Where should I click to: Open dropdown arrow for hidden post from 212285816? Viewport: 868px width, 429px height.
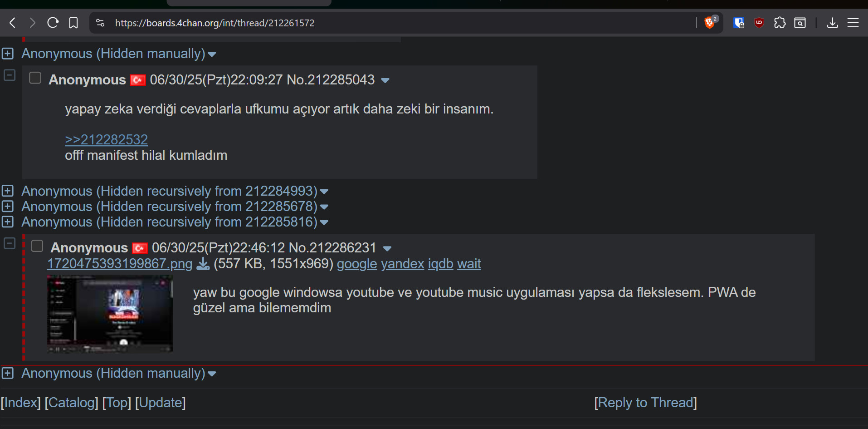(324, 222)
